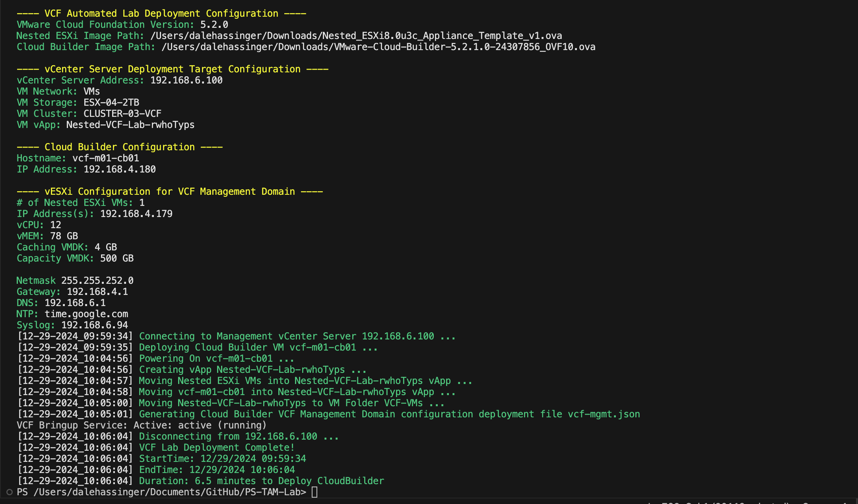This screenshot has width=858, height=504.
Task: Click the command decoration circle beside the PS prompt
Action: pyautogui.click(x=10, y=492)
